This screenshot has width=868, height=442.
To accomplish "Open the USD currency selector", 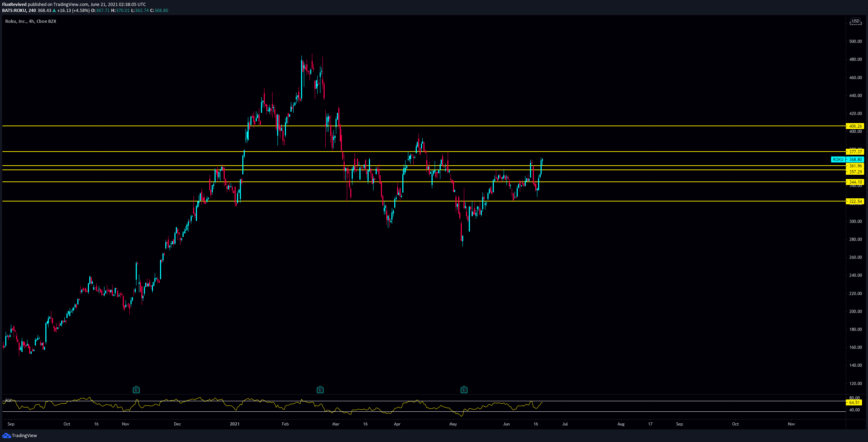I will pyautogui.click(x=855, y=21).
